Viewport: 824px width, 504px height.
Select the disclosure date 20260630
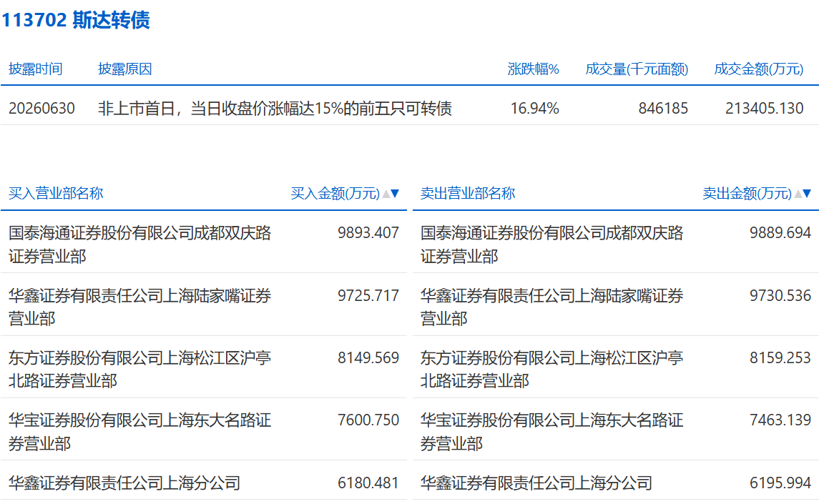(42, 109)
